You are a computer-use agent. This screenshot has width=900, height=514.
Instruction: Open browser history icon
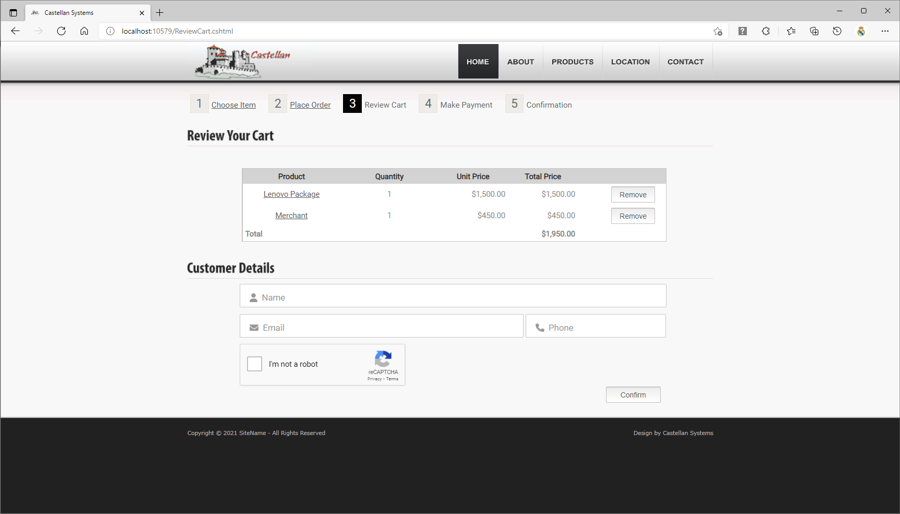837,31
